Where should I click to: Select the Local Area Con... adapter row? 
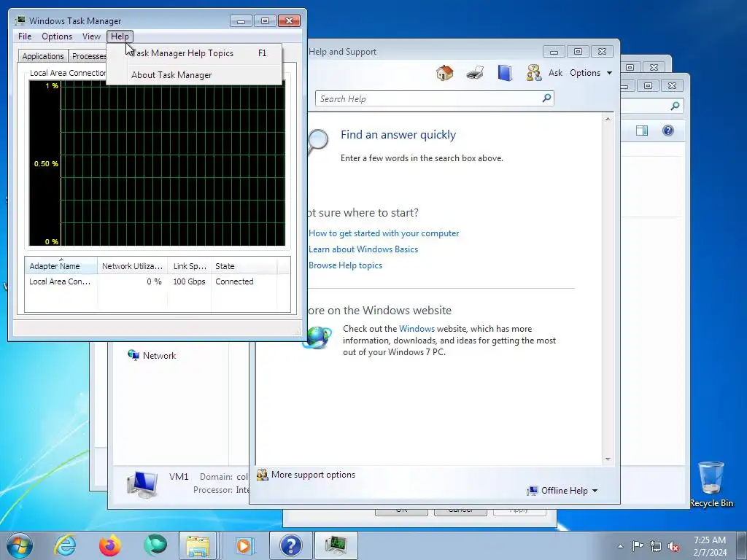pos(158,281)
